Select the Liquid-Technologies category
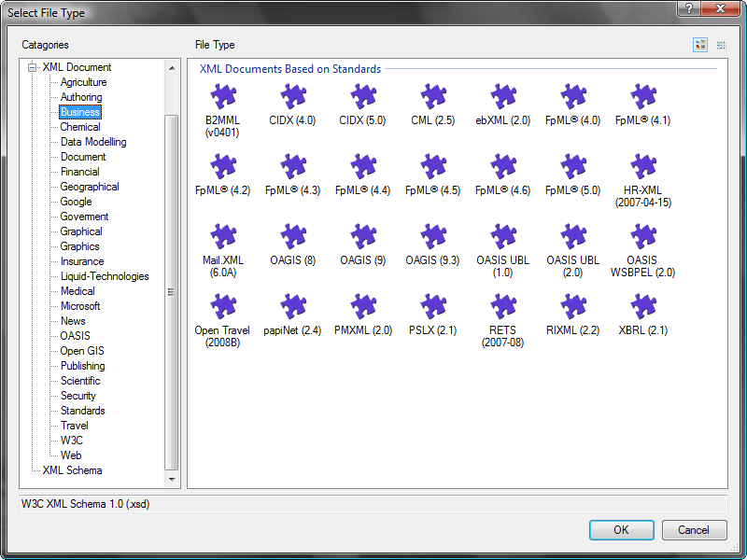 pos(105,276)
